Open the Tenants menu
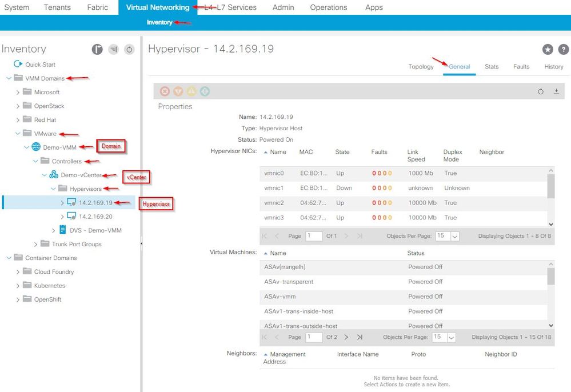Screen dimensions: 571x392 tap(57, 7)
